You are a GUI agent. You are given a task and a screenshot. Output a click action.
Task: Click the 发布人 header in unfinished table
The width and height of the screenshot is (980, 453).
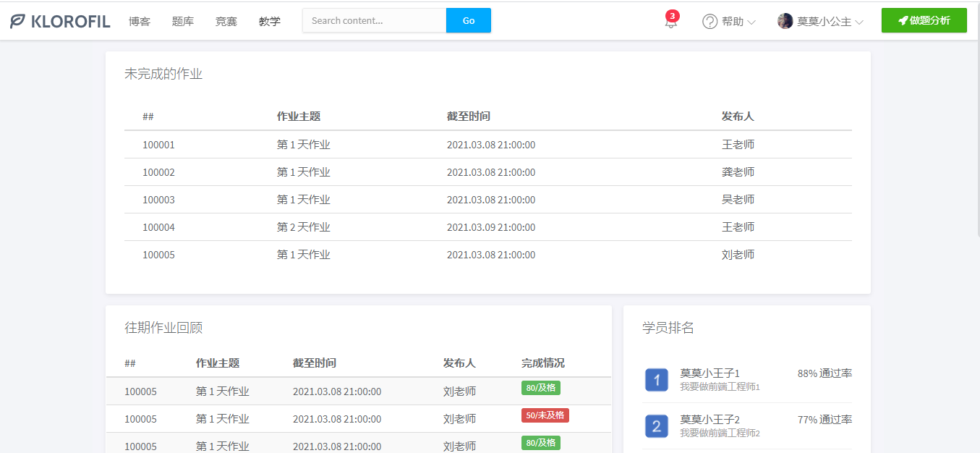[x=738, y=117]
